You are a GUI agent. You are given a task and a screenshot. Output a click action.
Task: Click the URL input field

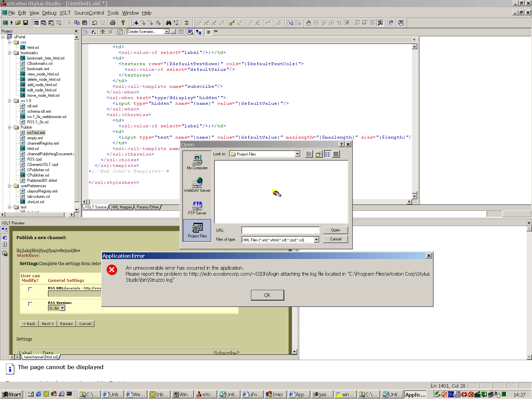tap(280, 230)
